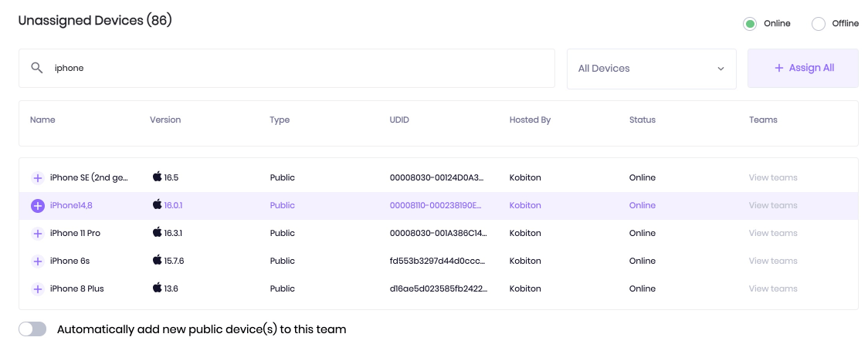Select the Online status radio button
This screenshot has height=344, width=868.
click(x=750, y=24)
